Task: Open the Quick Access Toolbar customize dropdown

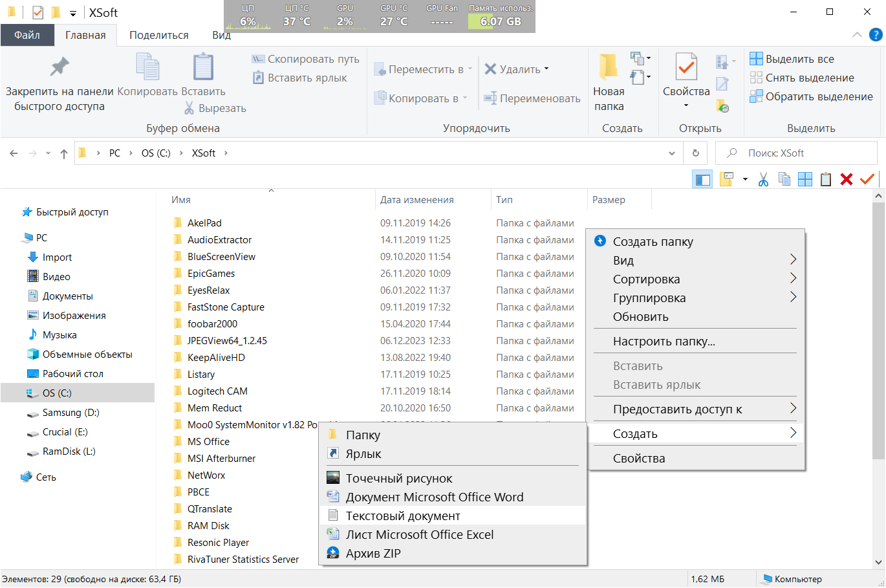Action: pos(72,13)
